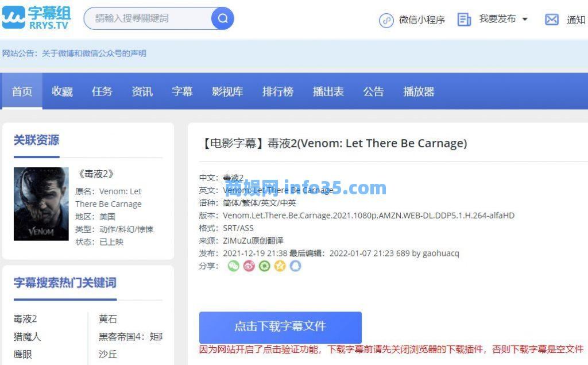Click the green camera-style share icon

264,266
